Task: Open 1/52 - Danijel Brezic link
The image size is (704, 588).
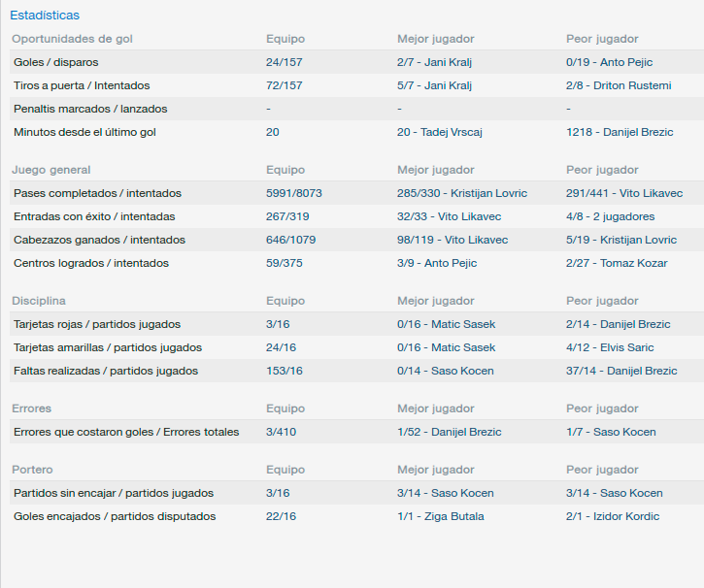Action: 449,432
